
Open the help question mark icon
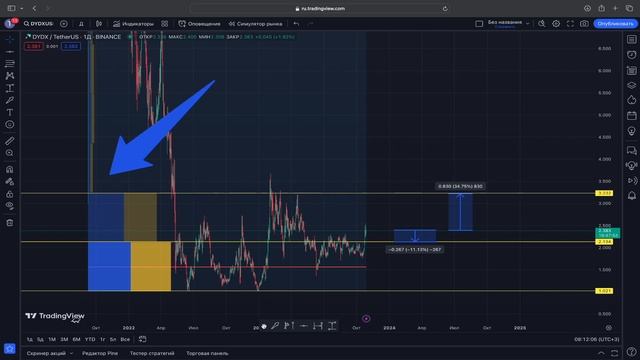tap(631, 351)
